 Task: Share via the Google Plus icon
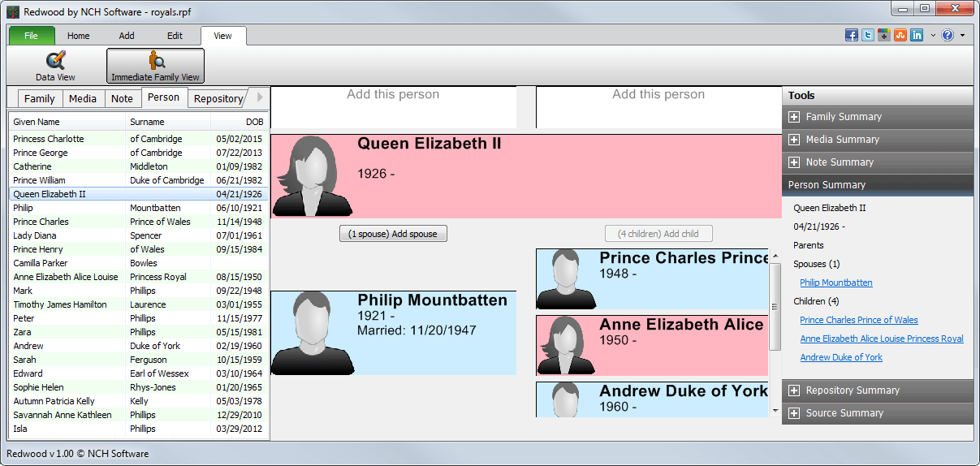884,36
